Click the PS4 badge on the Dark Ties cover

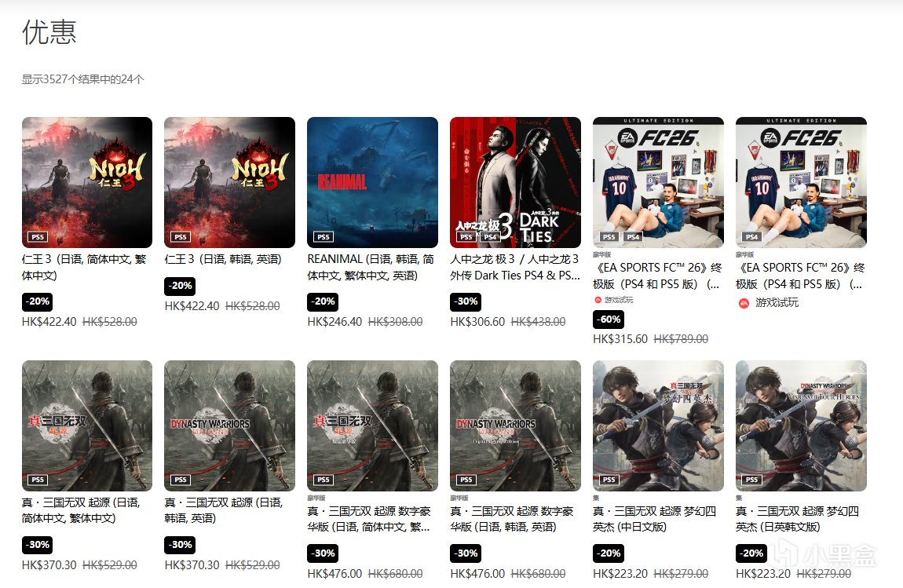(x=490, y=237)
